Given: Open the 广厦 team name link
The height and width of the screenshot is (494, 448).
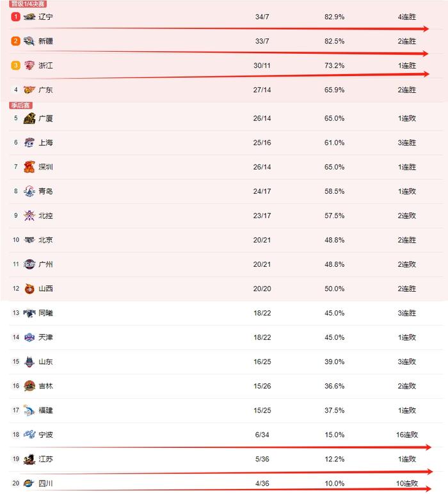Looking at the screenshot, I should 45,118.
